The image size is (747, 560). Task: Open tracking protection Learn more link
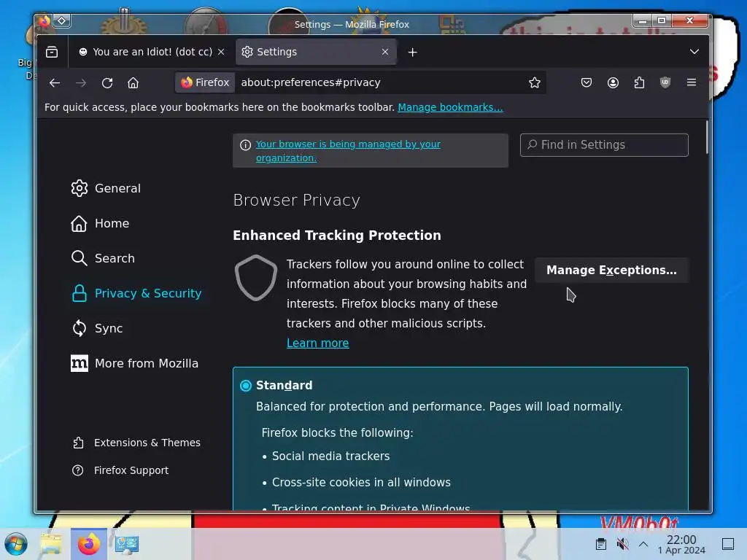point(318,343)
